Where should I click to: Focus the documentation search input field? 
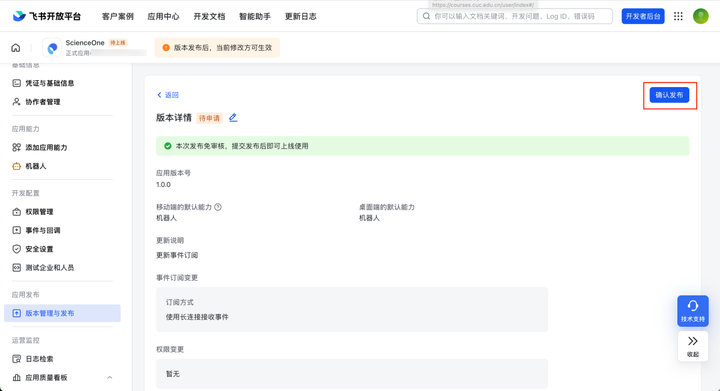click(x=515, y=16)
